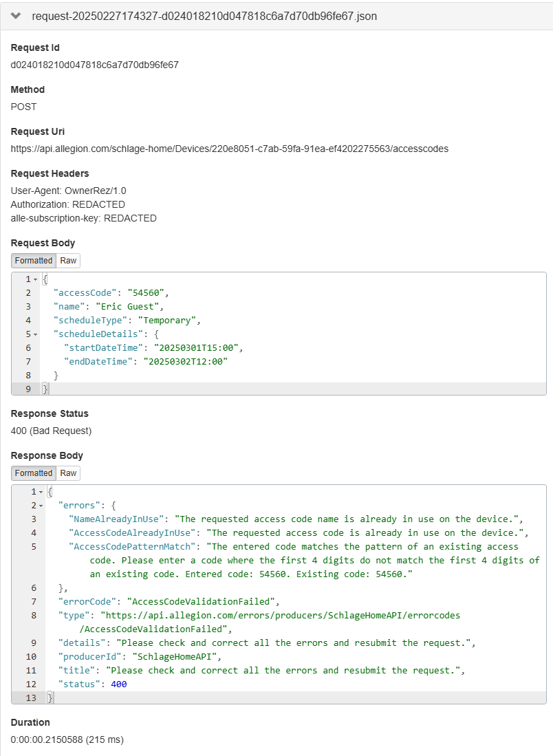Click the Request Uri allegion address text

pyautogui.click(x=229, y=149)
